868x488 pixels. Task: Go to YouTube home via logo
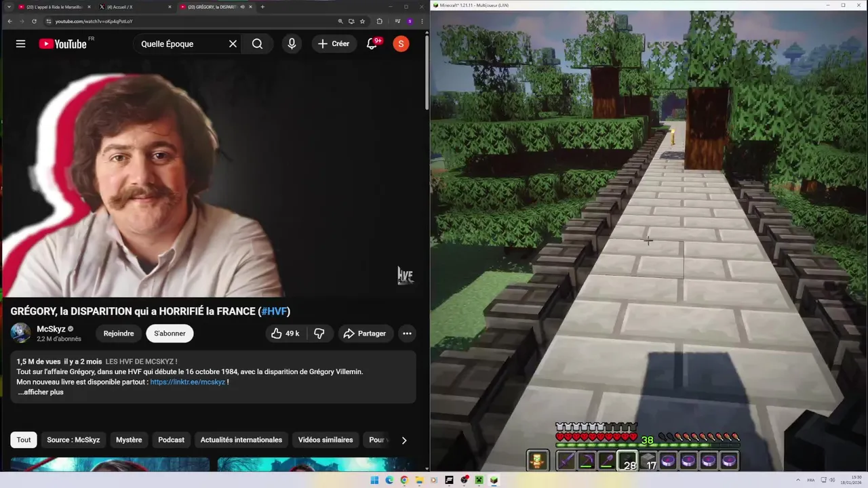point(63,44)
